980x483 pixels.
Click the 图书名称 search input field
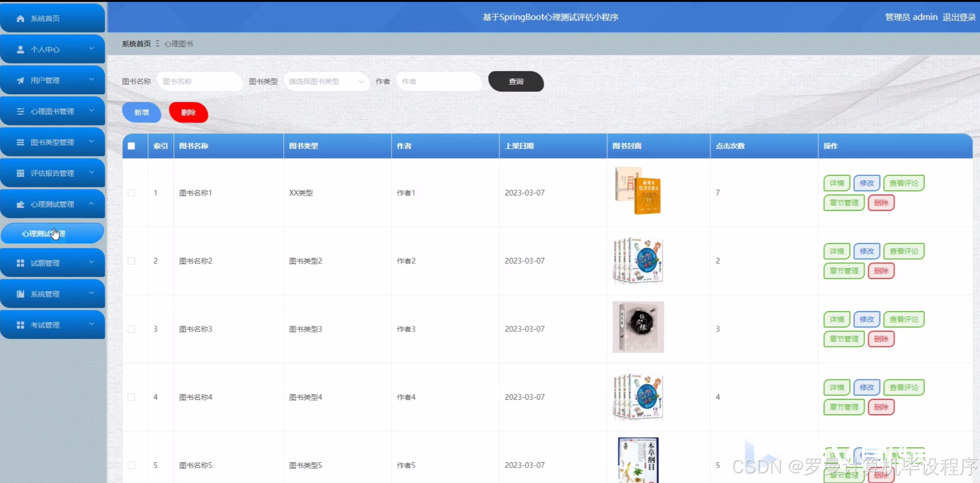coord(199,81)
